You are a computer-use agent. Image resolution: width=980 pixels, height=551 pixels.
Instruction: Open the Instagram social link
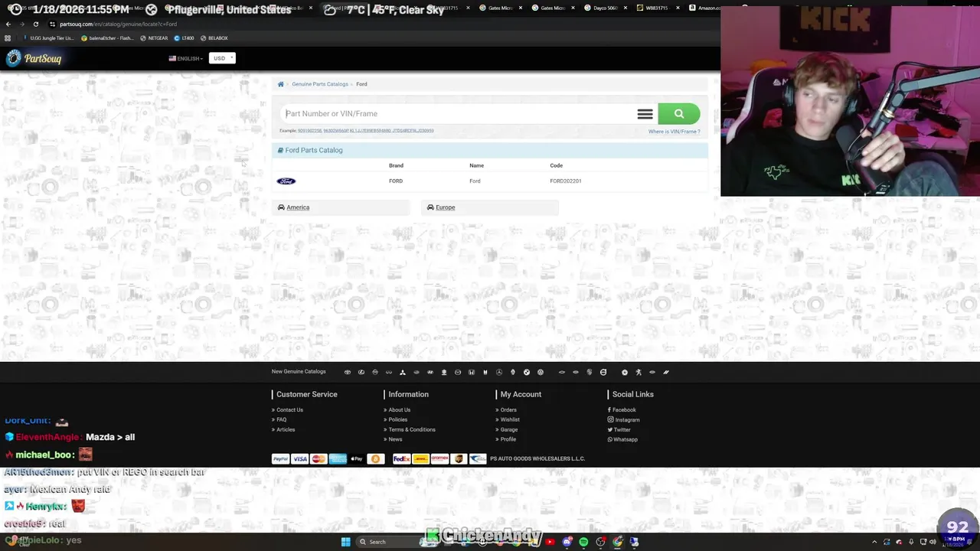626,420
